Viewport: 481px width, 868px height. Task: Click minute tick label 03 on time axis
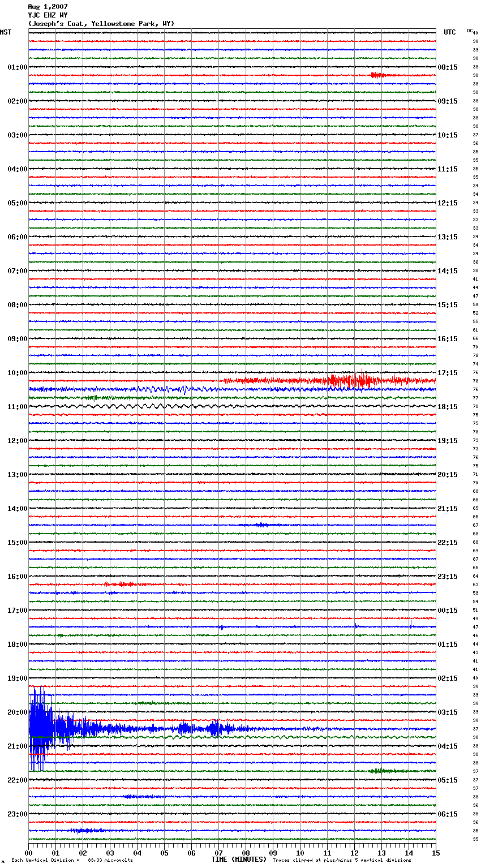click(110, 853)
